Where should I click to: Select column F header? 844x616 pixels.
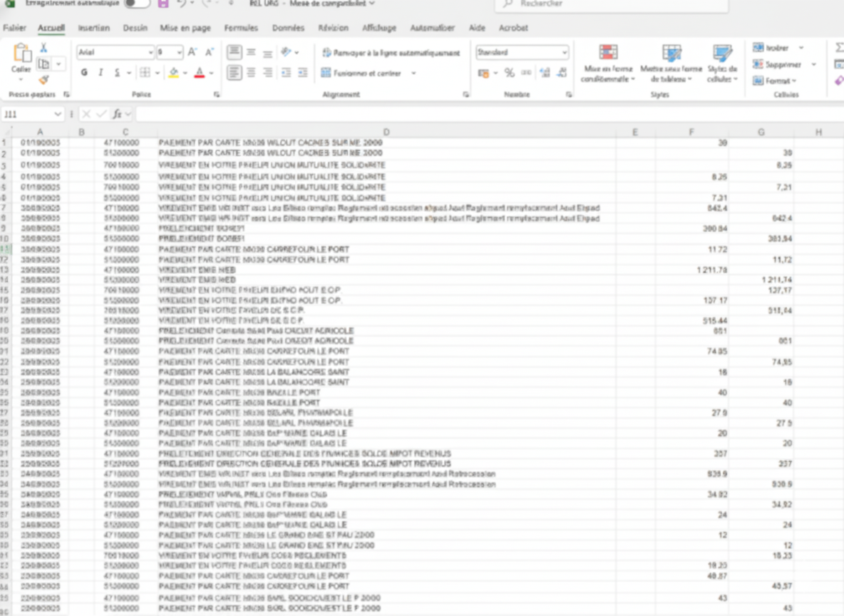pyautogui.click(x=691, y=132)
